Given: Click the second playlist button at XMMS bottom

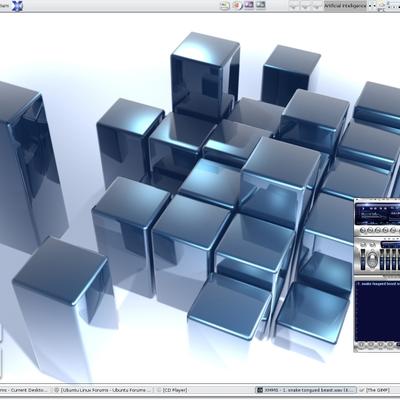Looking at the screenshot, I should 370,345.
